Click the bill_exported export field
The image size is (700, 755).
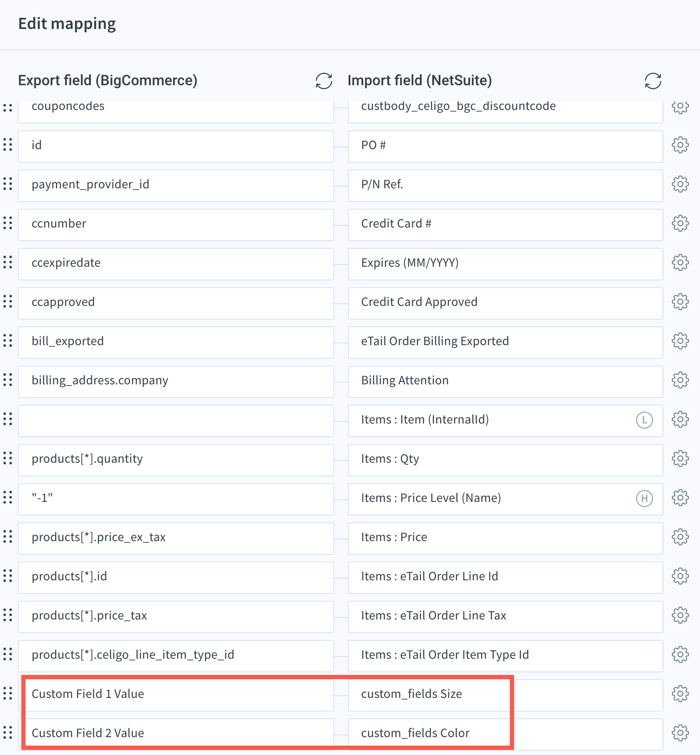[x=176, y=343]
